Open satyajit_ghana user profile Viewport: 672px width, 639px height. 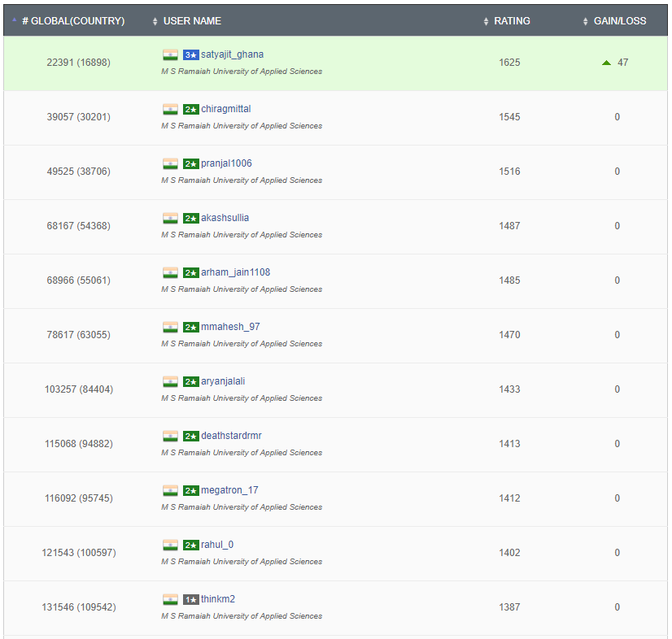click(233, 54)
